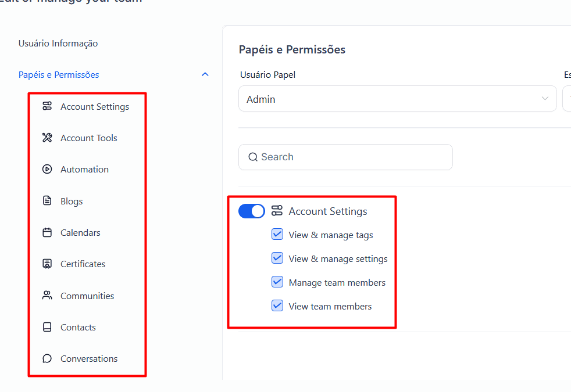Collapse the Papéis e Permissões chevron
Viewport: 571px width, 392px height.
tap(205, 74)
